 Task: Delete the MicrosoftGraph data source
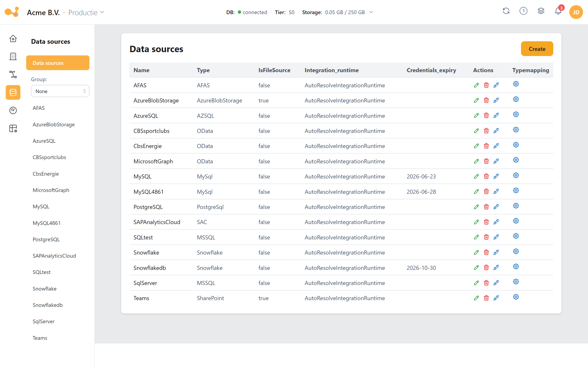coord(486,161)
